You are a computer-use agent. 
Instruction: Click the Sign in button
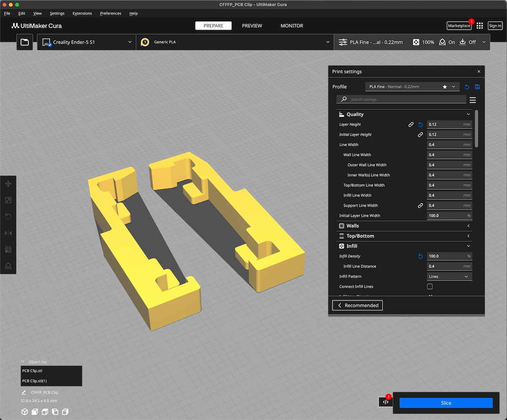pos(495,26)
